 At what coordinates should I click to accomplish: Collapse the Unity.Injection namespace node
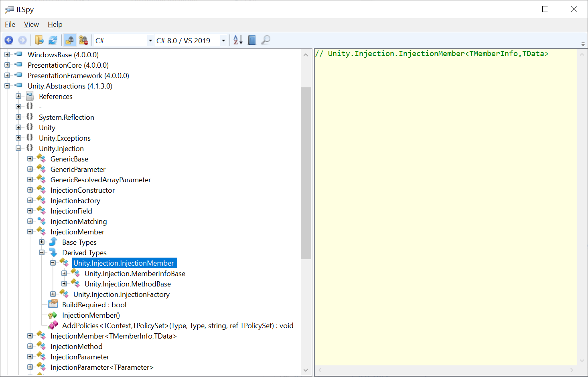coord(18,148)
